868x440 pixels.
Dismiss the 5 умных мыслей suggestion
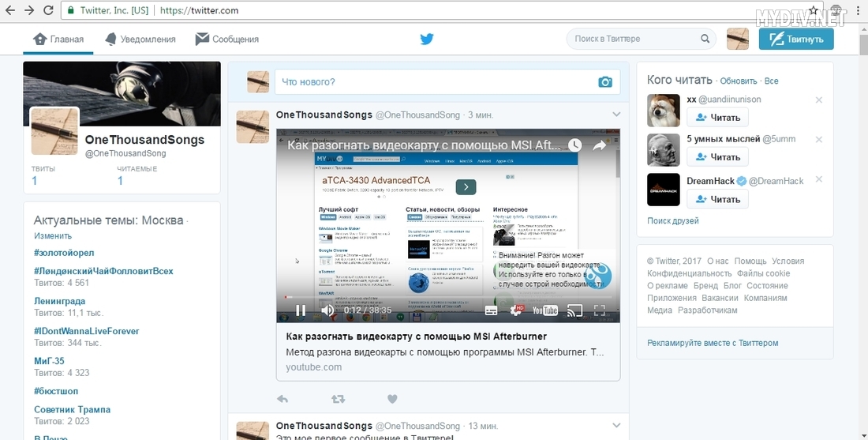[x=819, y=140]
